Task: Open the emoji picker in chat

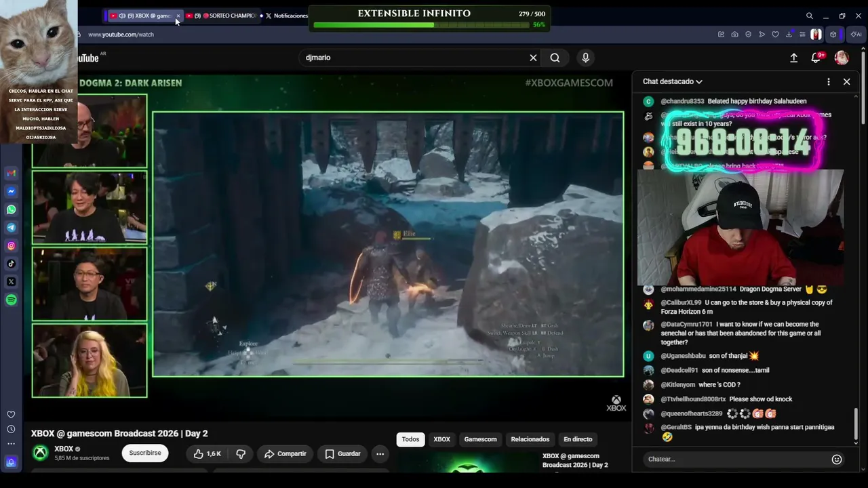Action: [x=837, y=460]
